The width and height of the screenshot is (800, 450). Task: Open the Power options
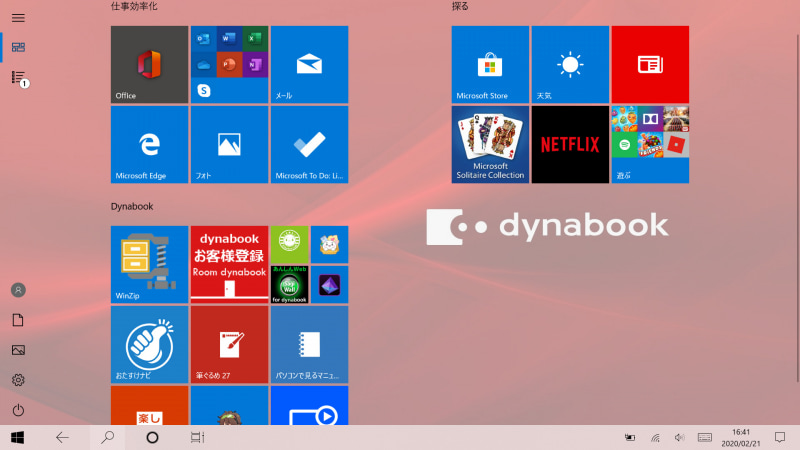tap(18, 410)
